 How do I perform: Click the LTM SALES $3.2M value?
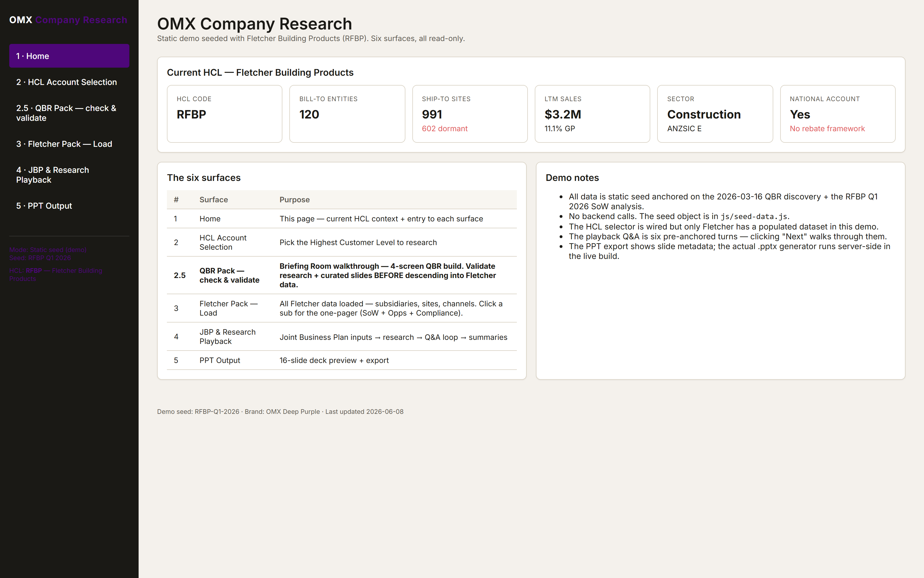[563, 114]
